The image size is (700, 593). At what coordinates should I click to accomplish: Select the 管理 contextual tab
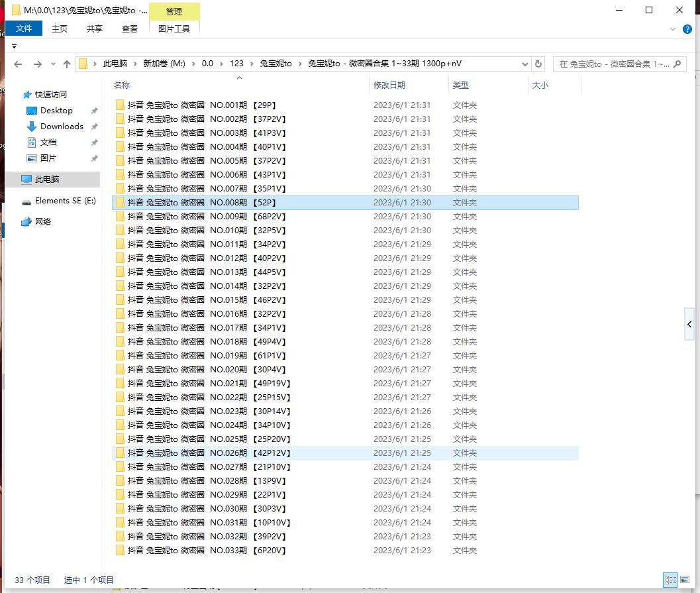tap(174, 12)
